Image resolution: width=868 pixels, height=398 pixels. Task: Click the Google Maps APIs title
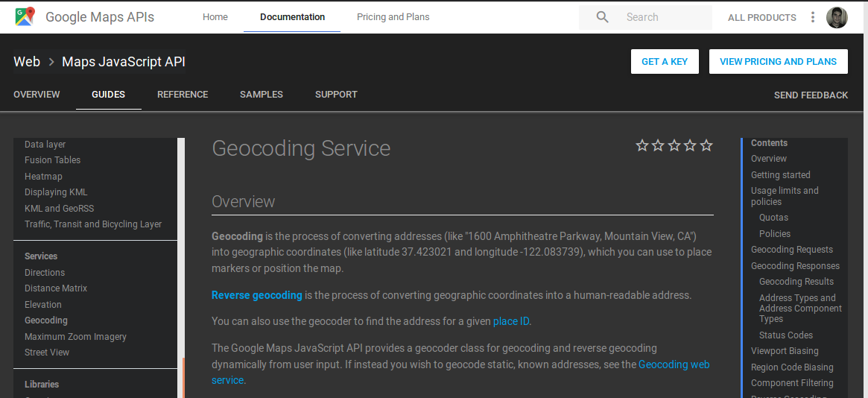[x=100, y=17]
